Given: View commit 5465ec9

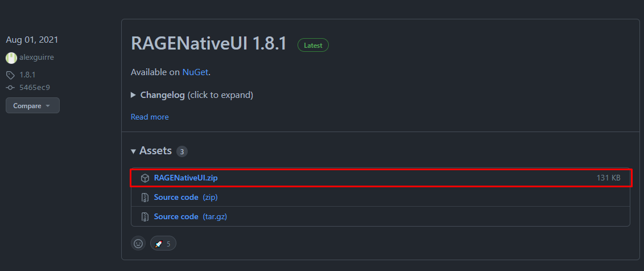Looking at the screenshot, I should (35, 88).
